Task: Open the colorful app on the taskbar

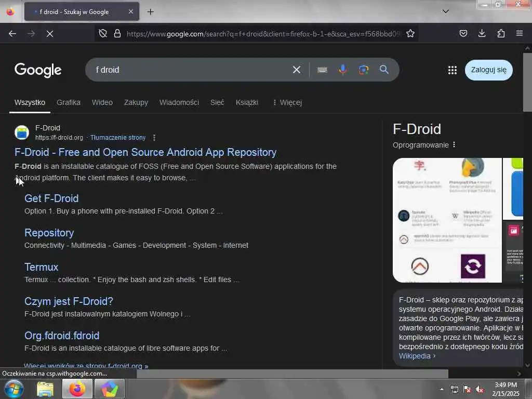Action: (x=109, y=389)
